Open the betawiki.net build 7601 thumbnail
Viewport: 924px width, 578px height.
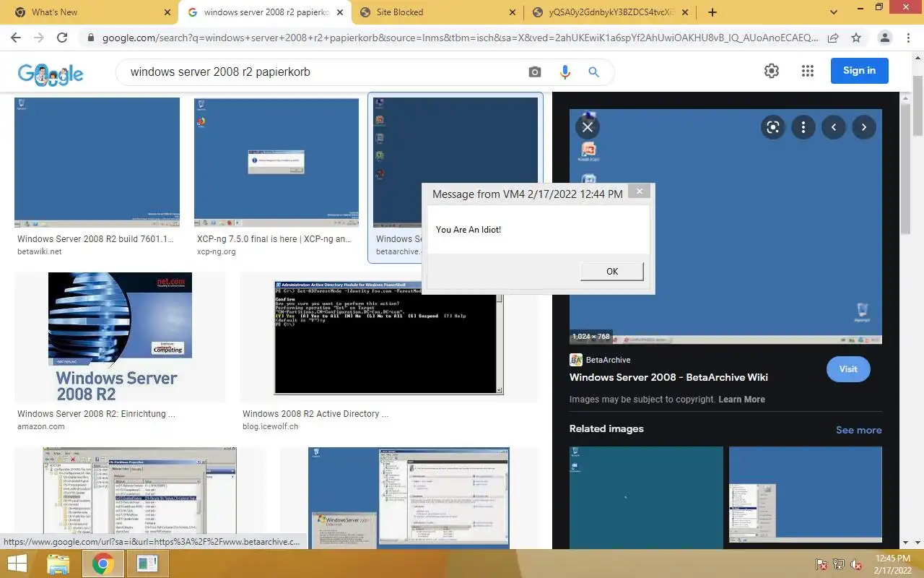point(97,163)
